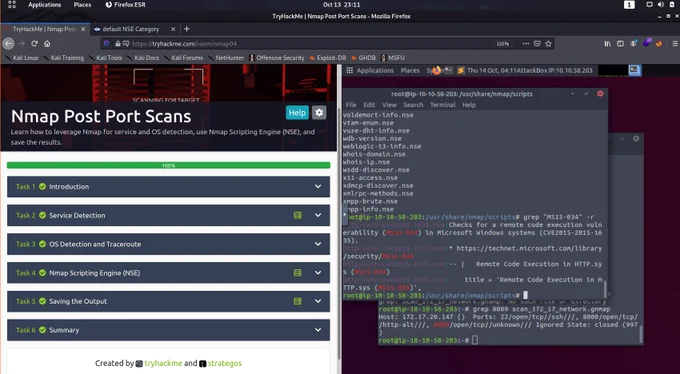Open the terminal View menu
The width and height of the screenshot is (680, 374).
click(389, 105)
